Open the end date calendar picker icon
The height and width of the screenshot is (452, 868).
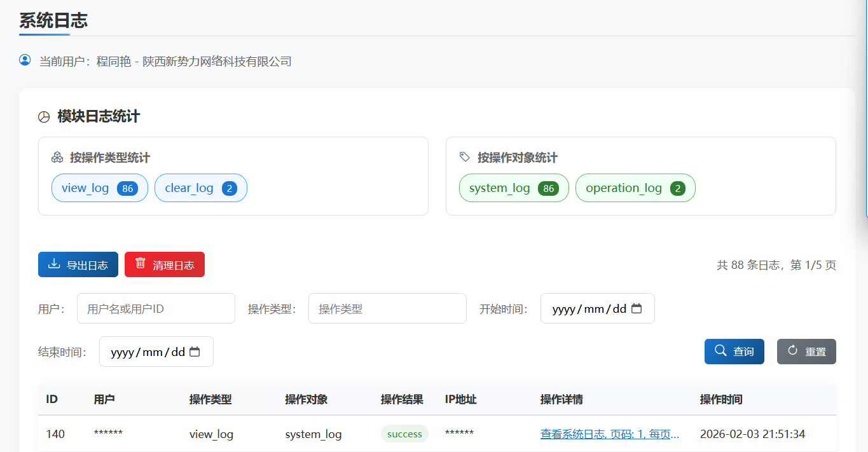click(x=195, y=352)
